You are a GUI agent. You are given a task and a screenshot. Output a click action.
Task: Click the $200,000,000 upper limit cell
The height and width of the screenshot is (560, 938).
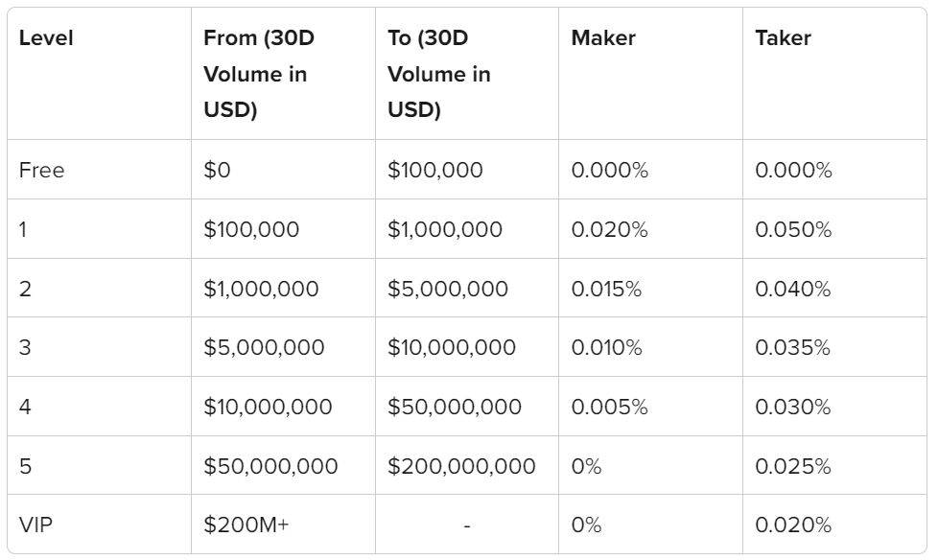pos(461,466)
